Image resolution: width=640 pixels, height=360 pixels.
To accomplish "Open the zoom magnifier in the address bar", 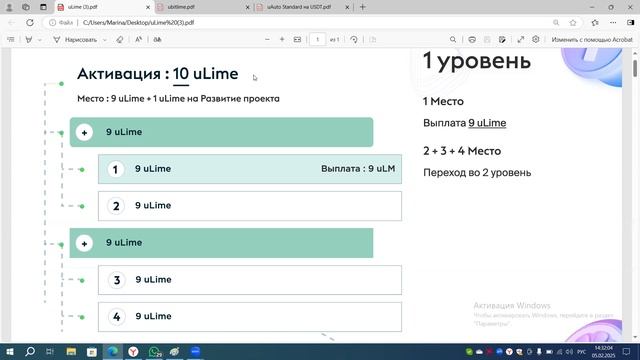I will [x=556, y=22].
